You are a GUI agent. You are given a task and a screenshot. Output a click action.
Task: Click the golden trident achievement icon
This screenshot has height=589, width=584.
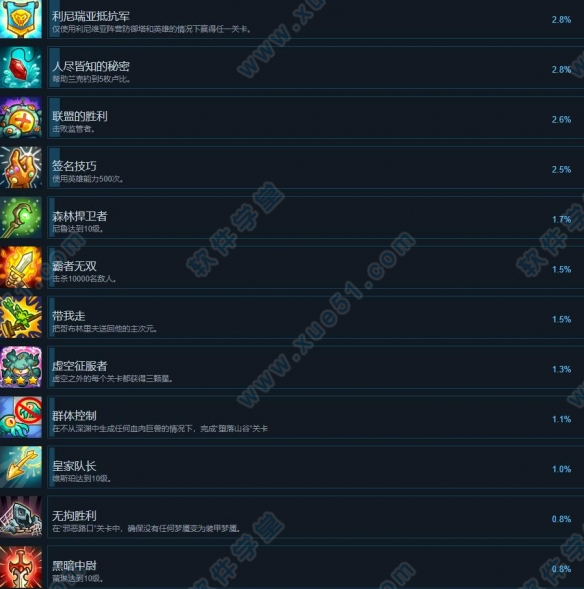pyautogui.click(x=21, y=467)
